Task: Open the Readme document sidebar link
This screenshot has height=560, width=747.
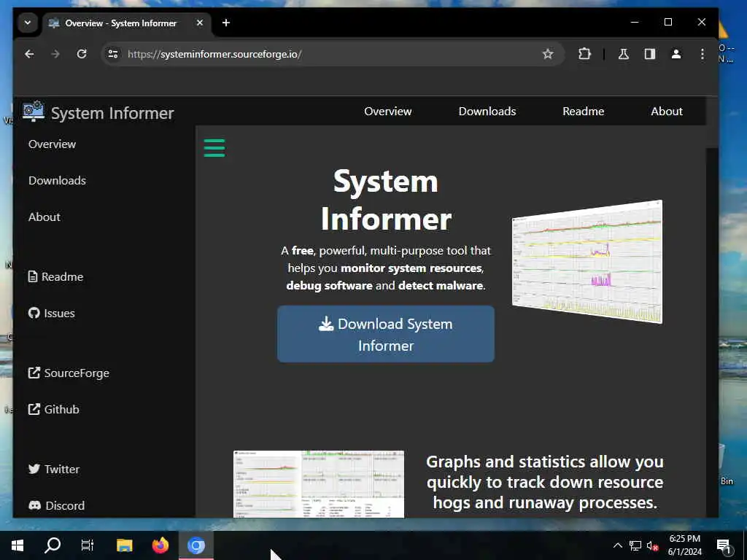Action: click(55, 276)
